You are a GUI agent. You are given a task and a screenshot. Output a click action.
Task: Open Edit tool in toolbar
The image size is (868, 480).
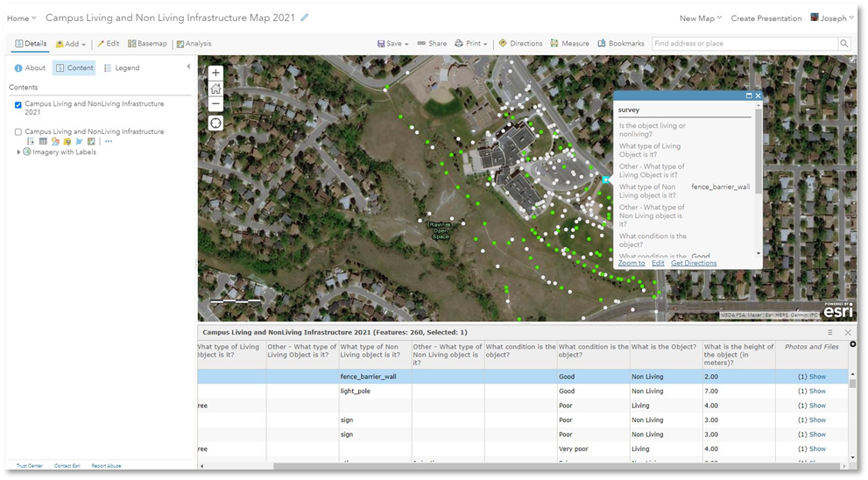point(108,43)
